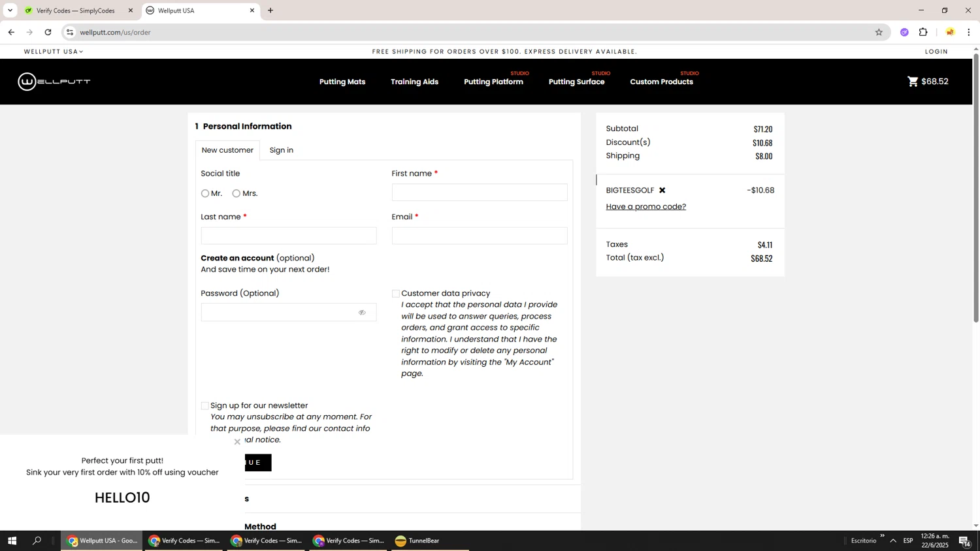Open Windows taskbar search
980x551 pixels.
(37, 541)
